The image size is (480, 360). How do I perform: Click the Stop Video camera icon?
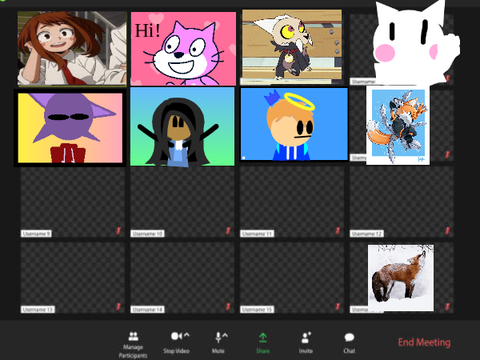(177, 336)
